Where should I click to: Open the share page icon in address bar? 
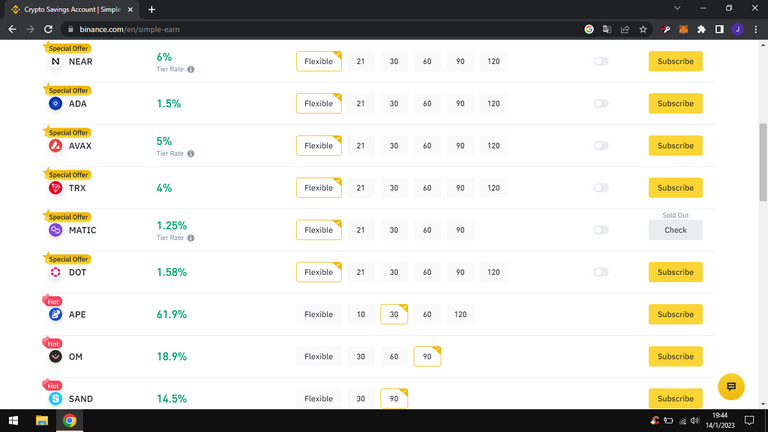point(625,29)
